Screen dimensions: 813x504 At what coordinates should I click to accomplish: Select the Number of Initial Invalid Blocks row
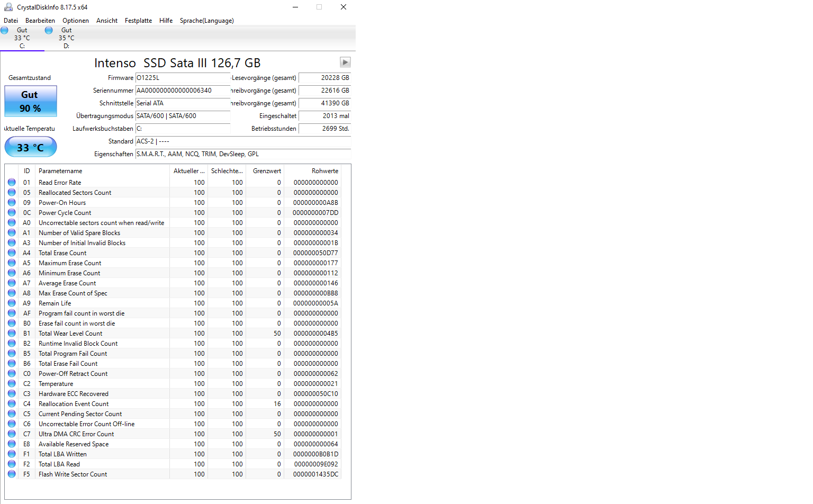pyautogui.click(x=174, y=242)
